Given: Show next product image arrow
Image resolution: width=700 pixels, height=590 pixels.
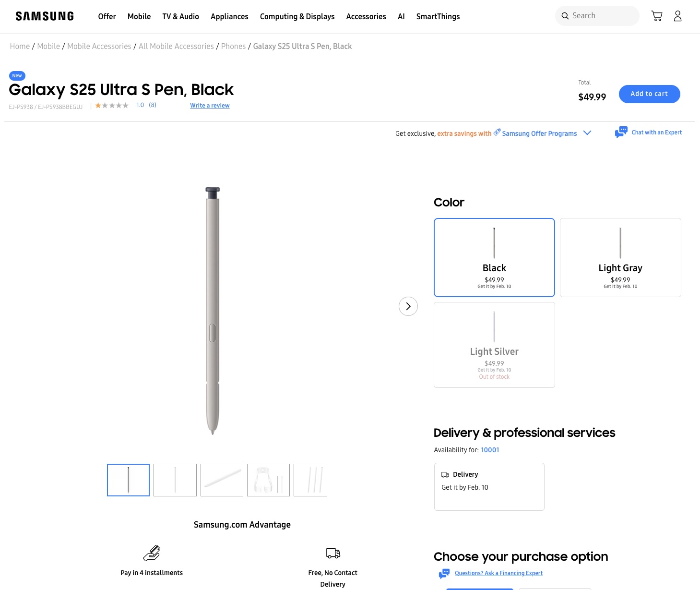Looking at the screenshot, I should [x=408, y=306].
